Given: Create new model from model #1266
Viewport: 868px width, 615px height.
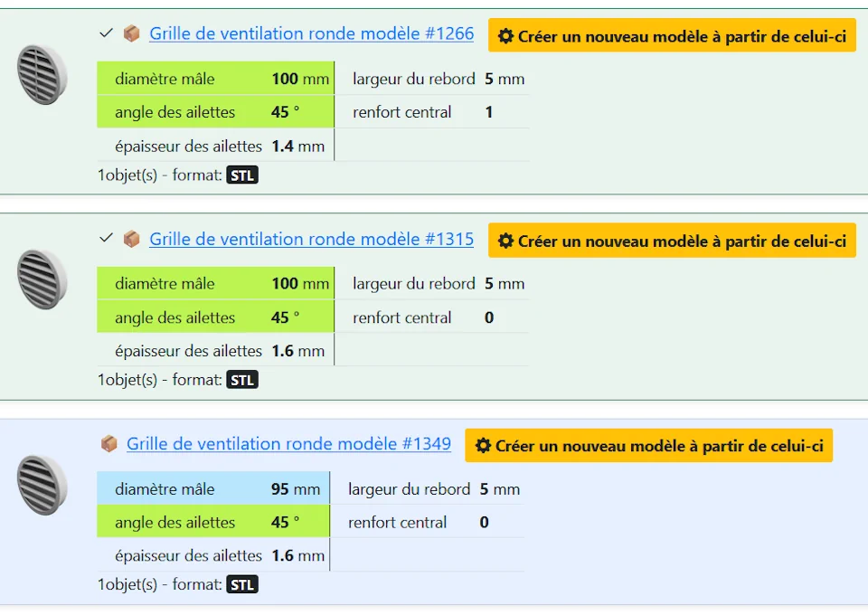Looking at the screenshot, I should [x=672, y=36].
